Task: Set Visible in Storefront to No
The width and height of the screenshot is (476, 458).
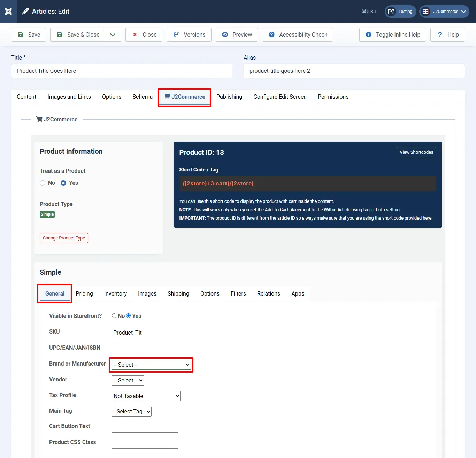Action: pos(114,316)
